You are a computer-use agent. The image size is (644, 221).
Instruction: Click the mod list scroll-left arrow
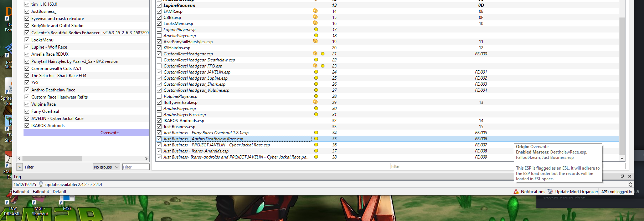[x=20, y=159]
